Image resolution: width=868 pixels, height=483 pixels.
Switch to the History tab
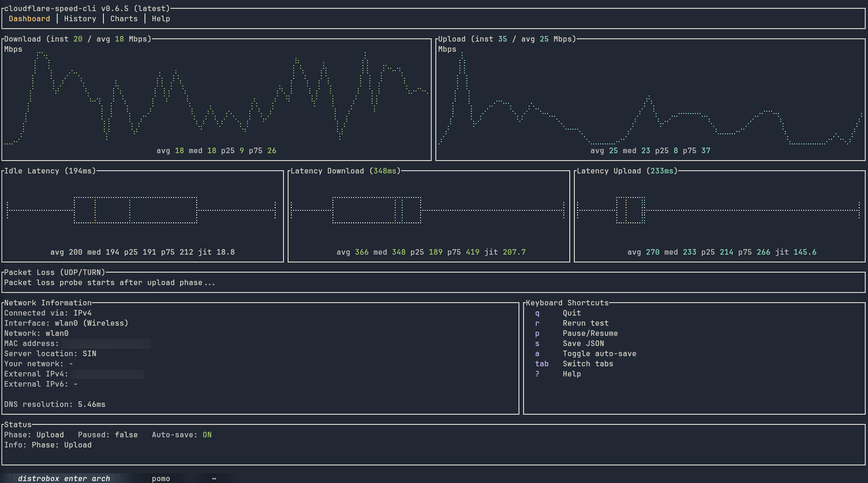79,18
